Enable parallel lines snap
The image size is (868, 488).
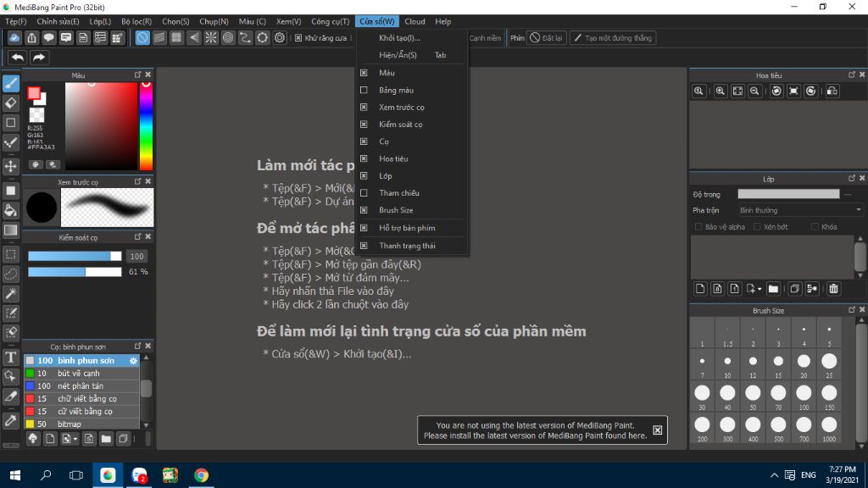tap(159, 37)
